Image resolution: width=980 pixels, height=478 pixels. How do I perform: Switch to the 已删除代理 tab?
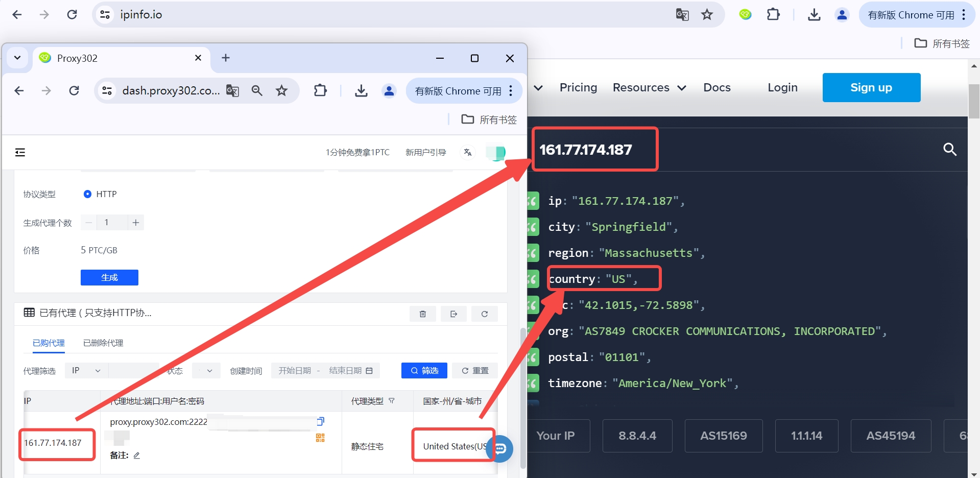103,343
